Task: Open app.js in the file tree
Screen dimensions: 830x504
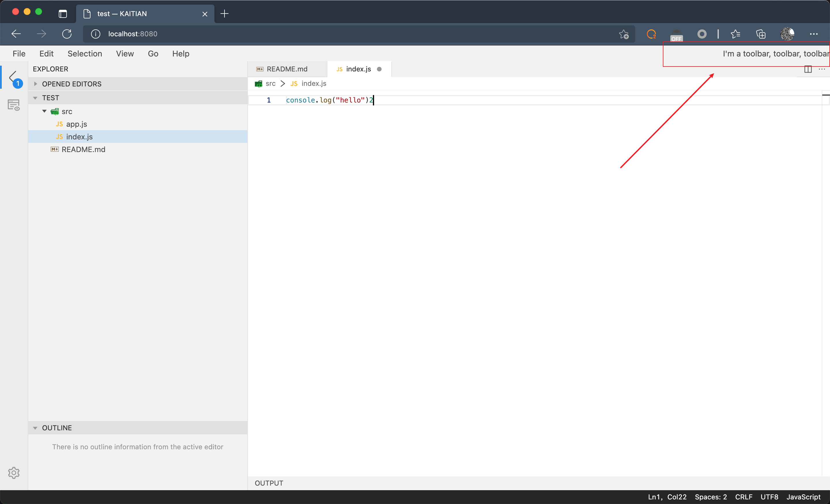Action: (138, 124)
